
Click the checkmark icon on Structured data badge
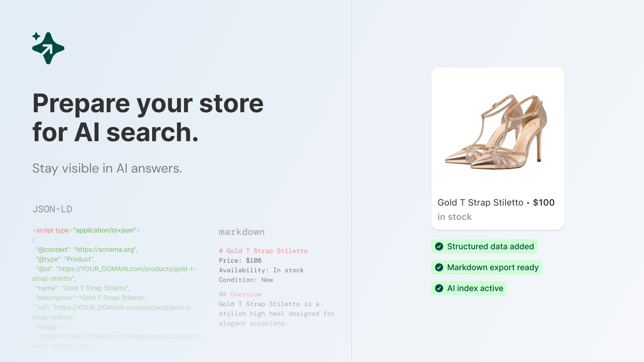click(x=440, y=246)
